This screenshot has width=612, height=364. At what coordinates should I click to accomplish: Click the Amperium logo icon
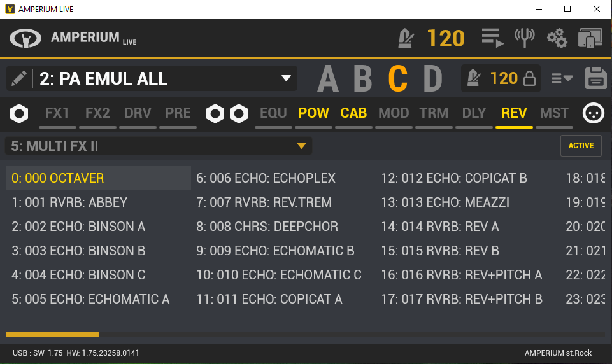[25, 38]
